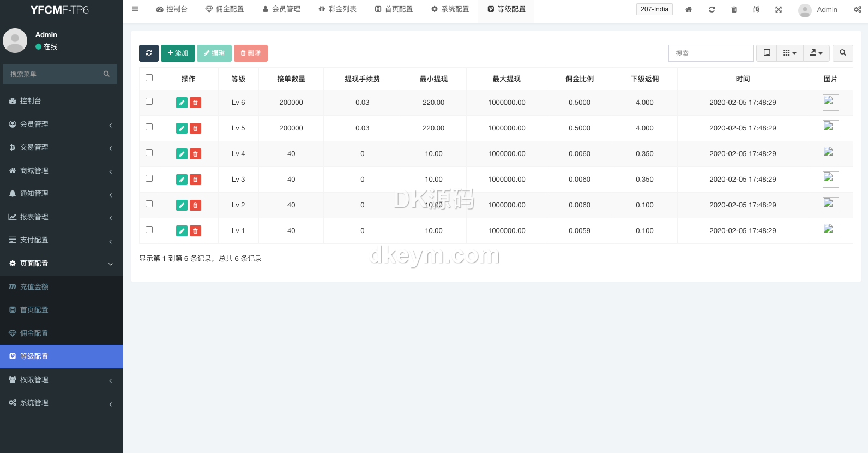
Task: Click the green edit icon for Lv 6
Action: [182, 103]
